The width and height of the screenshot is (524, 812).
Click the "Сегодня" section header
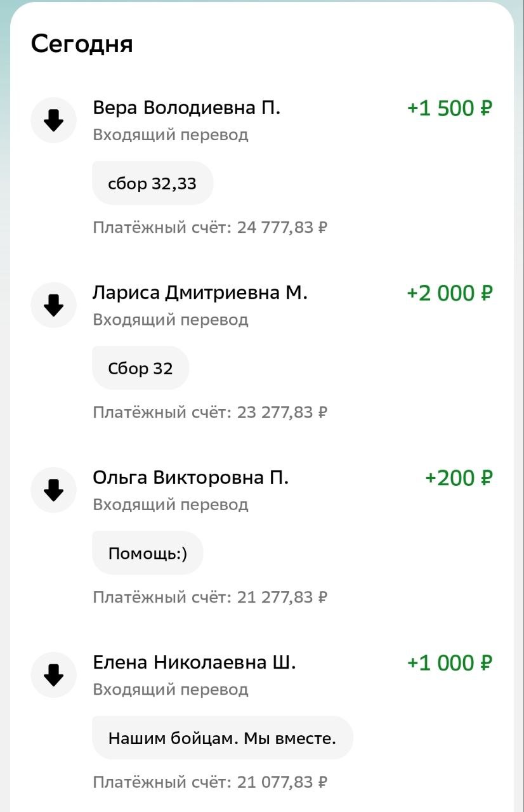pos(82,44)
